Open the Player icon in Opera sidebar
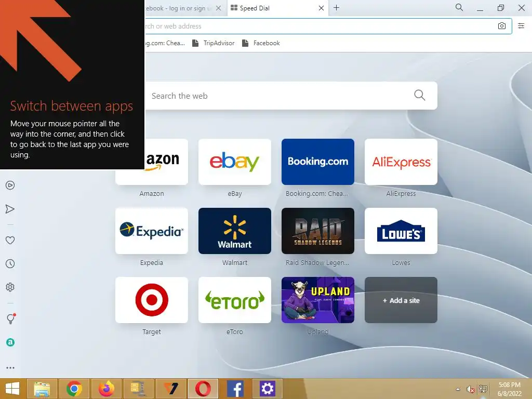Image resolution: width=532 pixels, height=399 pixels. pyautogui.click(x=10, y=185)
